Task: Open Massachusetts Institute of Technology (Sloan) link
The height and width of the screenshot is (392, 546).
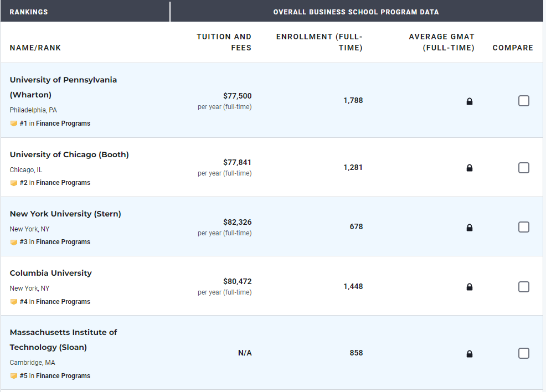Action: pos(63,340)
